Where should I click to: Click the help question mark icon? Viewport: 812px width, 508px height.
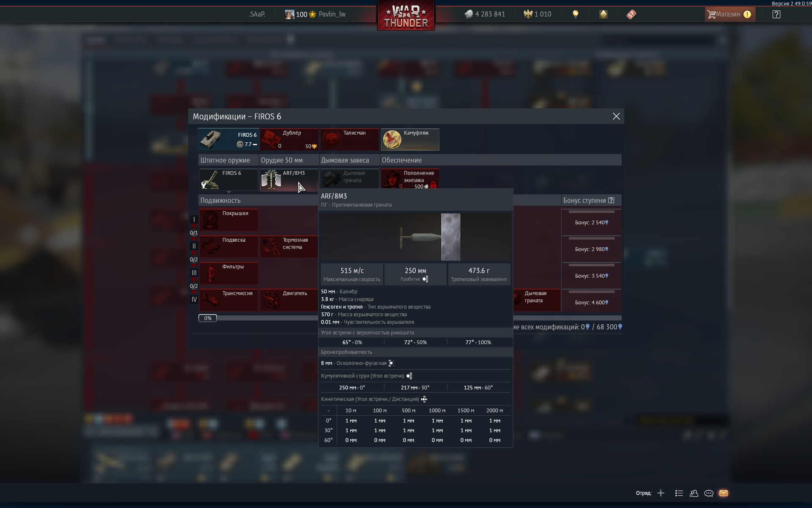click(x=776, y=14)
